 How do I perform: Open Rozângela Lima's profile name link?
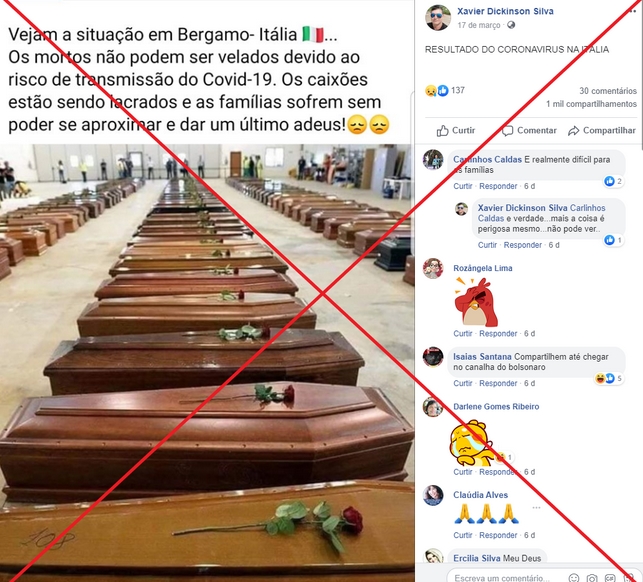tap(483, 268)
